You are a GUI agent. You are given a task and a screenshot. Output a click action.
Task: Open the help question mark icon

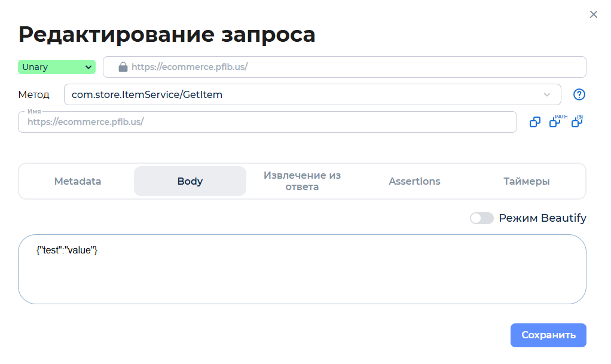[x=579, y=94]
